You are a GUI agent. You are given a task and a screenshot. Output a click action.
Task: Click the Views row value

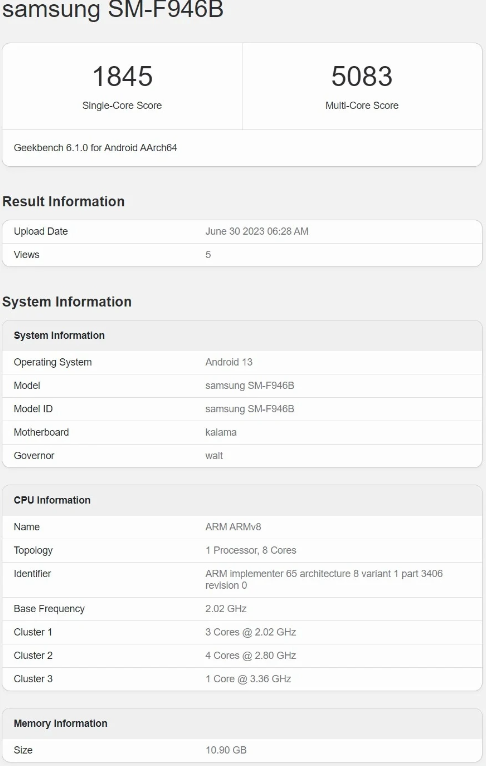point(208,255)
